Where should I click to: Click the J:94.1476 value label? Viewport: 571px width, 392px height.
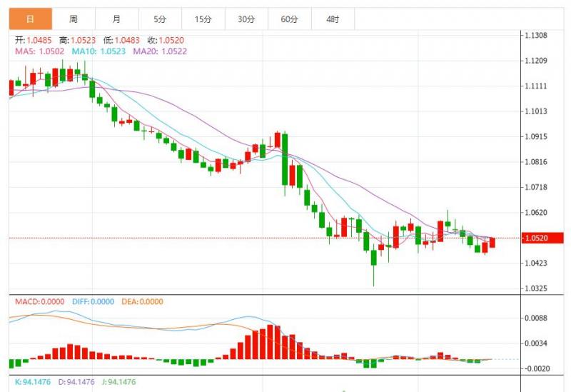118,382
